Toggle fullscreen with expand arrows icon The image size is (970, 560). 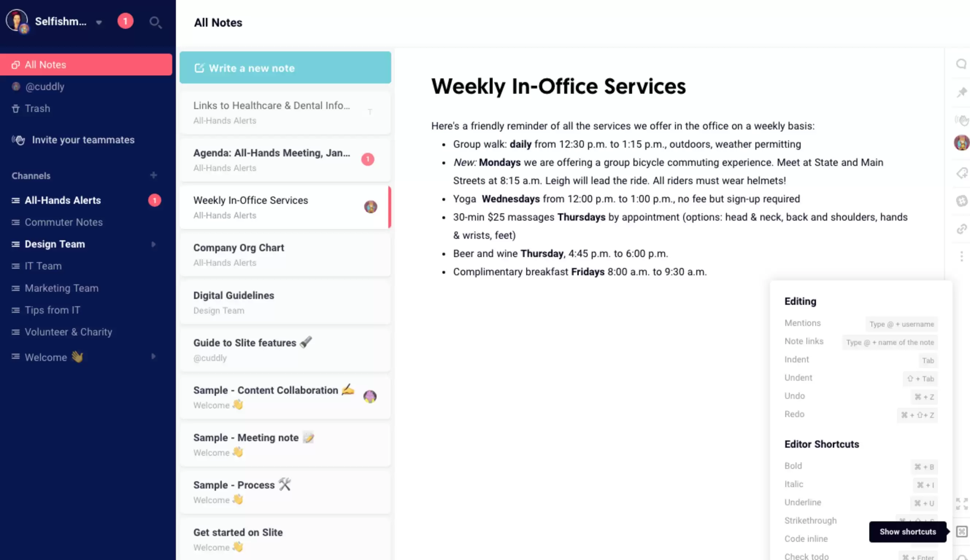[962, 503]
